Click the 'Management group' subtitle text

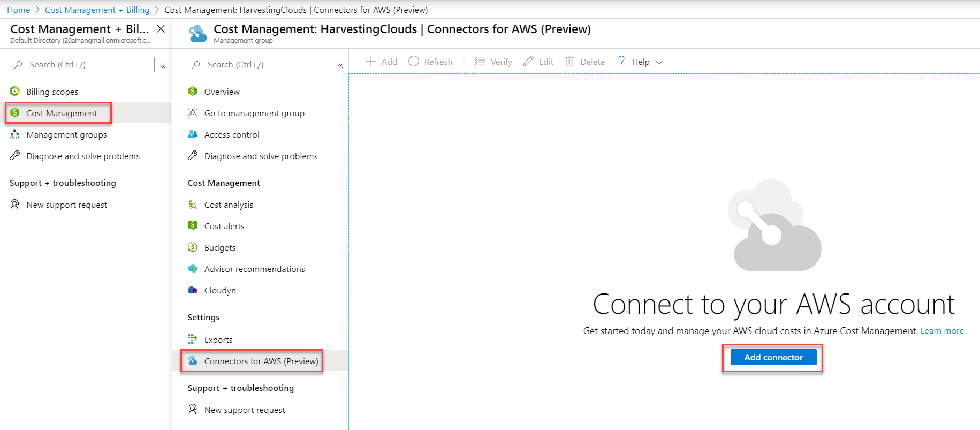(243, 41)
